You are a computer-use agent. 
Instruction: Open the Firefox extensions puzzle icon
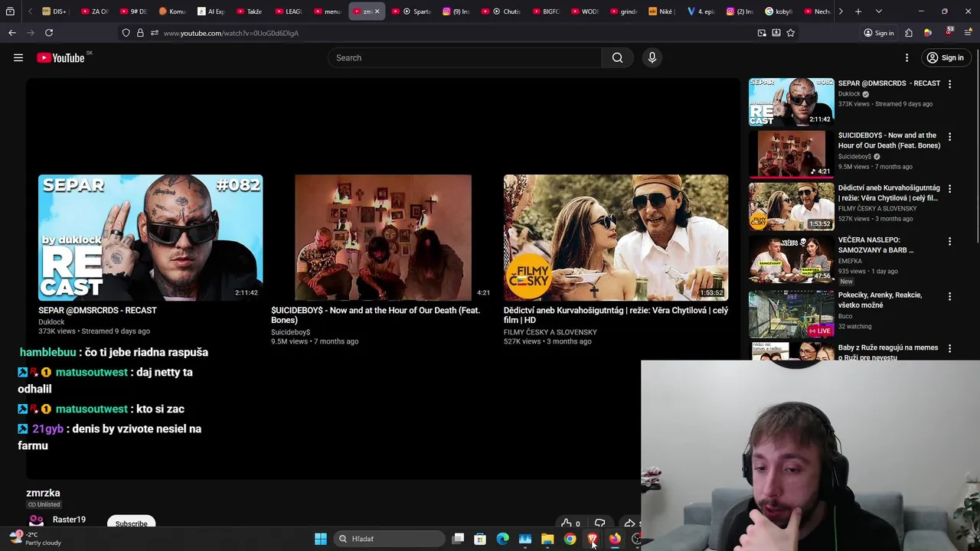coord(909,33)
